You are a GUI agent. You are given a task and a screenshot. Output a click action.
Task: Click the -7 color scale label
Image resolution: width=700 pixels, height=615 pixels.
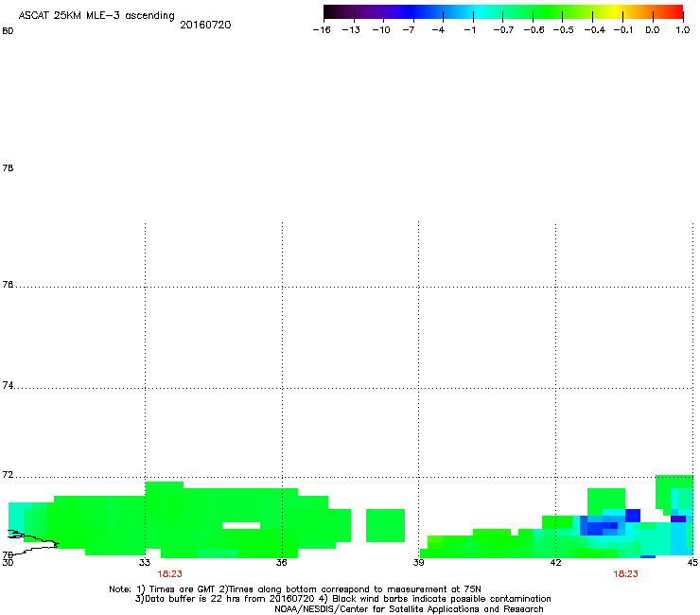coord(408,30)
